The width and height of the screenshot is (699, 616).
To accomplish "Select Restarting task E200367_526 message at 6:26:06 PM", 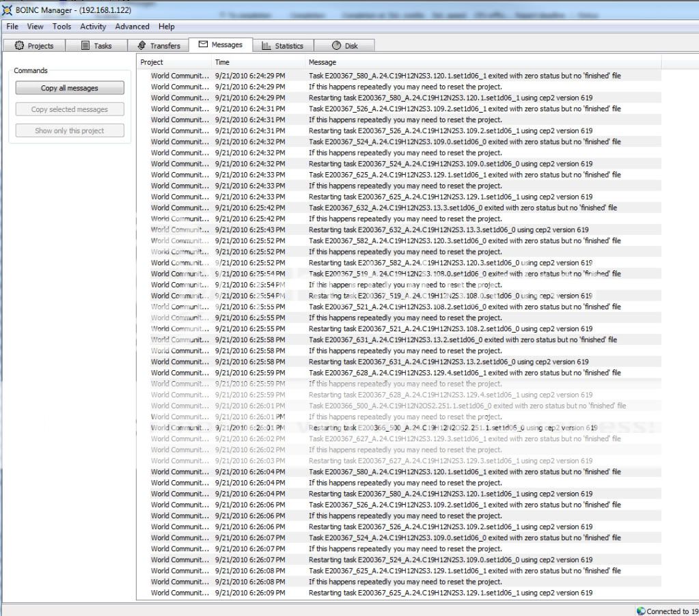I will (399, 527).
